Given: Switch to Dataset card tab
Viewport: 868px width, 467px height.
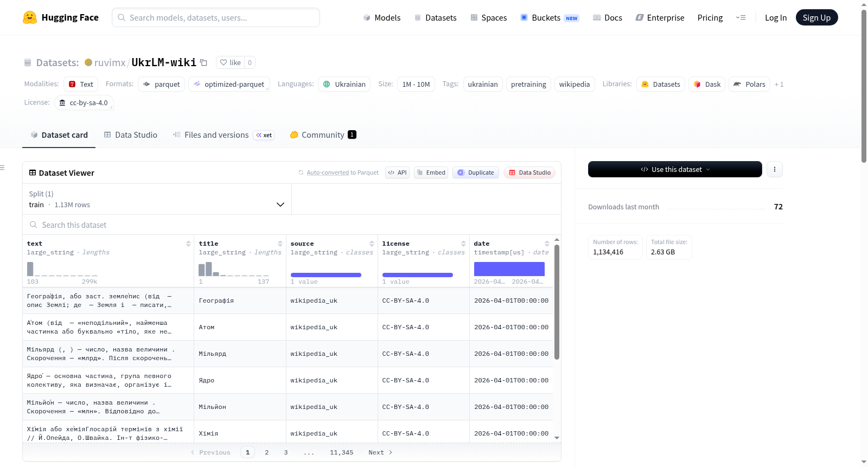Looking at the screenshot, I should click(x=59, y=135).
